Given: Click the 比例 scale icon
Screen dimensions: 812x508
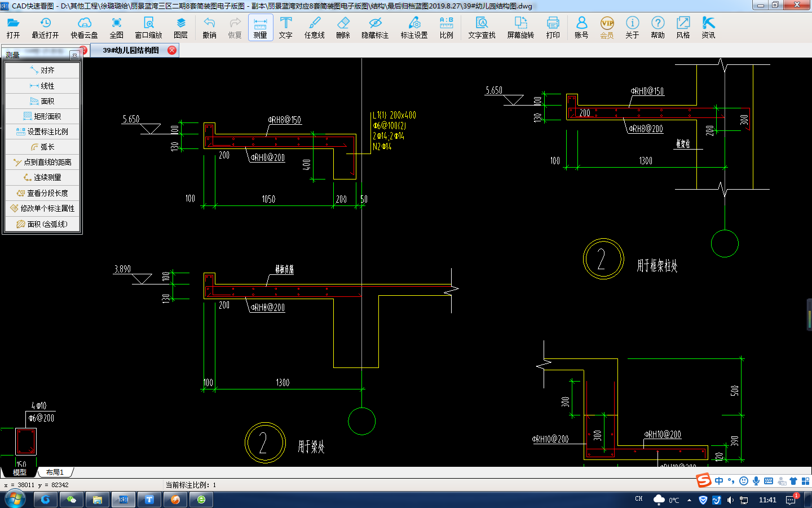Looking at the screenshot, I should tap(447, 28).
